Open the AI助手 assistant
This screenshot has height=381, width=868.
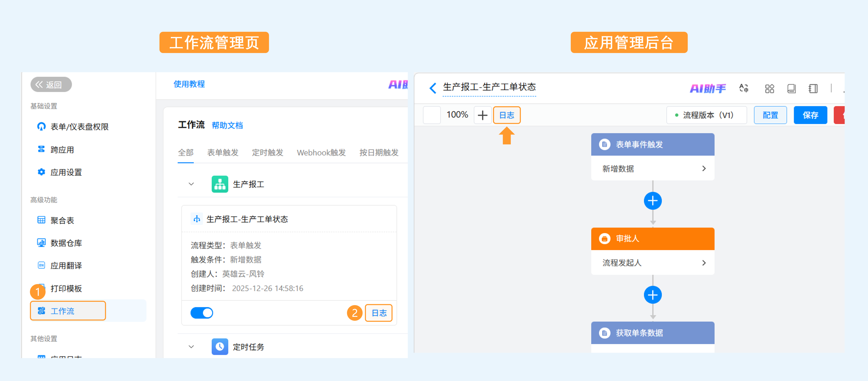click(708, 88)
